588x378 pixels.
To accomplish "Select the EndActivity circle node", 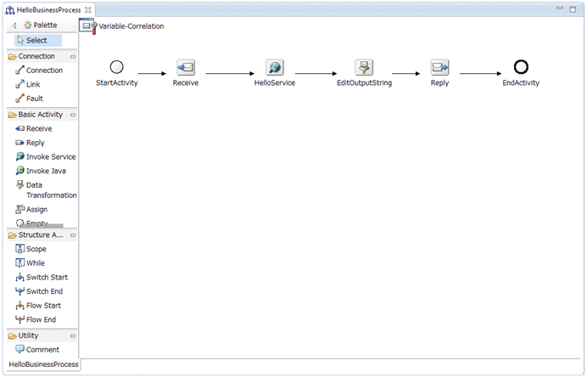I will coord(521,67).
